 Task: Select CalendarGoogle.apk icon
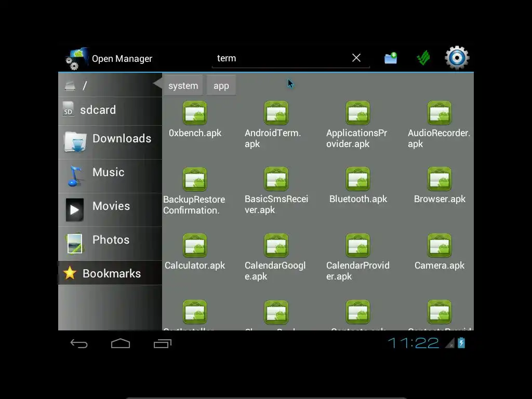[276, 246]
